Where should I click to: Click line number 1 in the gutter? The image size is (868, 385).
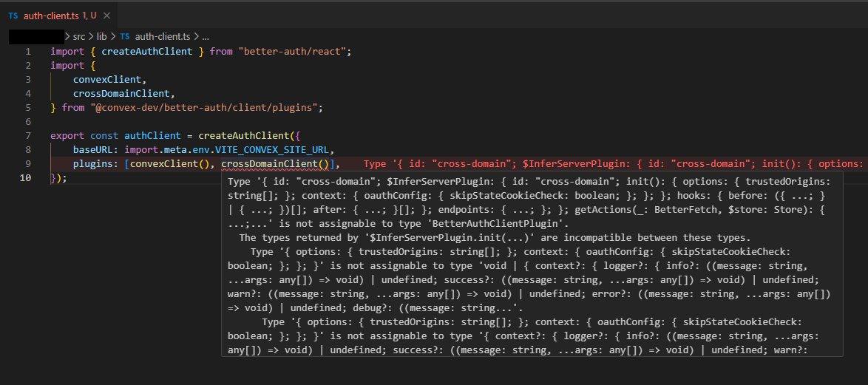pyautogui.click(x=28, y=52)
